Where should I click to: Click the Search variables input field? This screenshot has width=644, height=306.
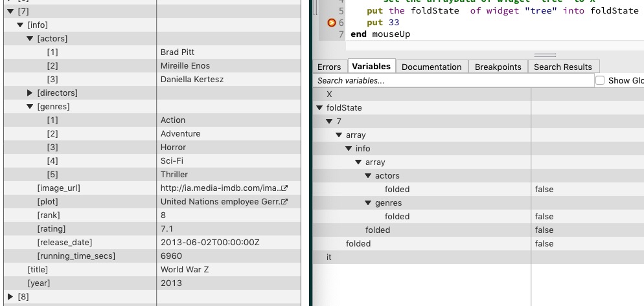(454, 81)
